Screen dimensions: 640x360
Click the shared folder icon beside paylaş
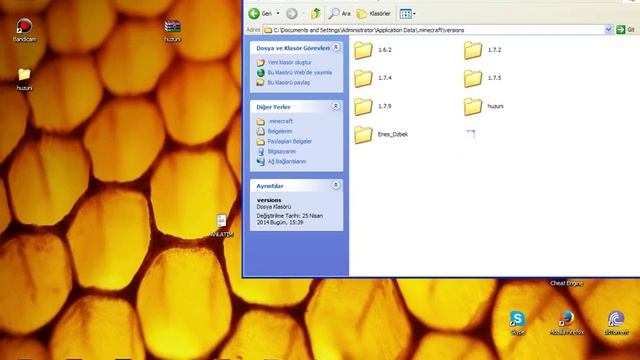tap(260, 82)
